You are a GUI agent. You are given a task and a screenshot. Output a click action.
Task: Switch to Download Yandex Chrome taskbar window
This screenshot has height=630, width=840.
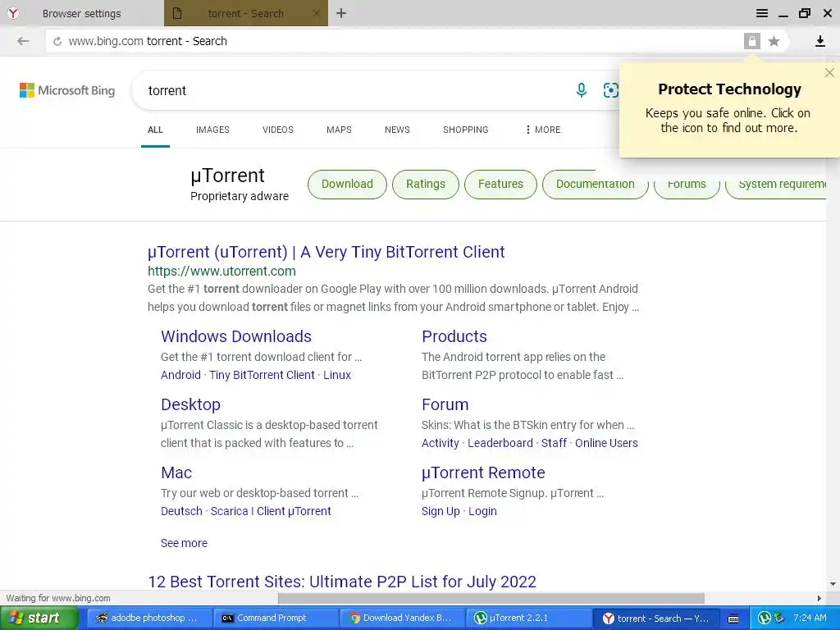[402, 618]
